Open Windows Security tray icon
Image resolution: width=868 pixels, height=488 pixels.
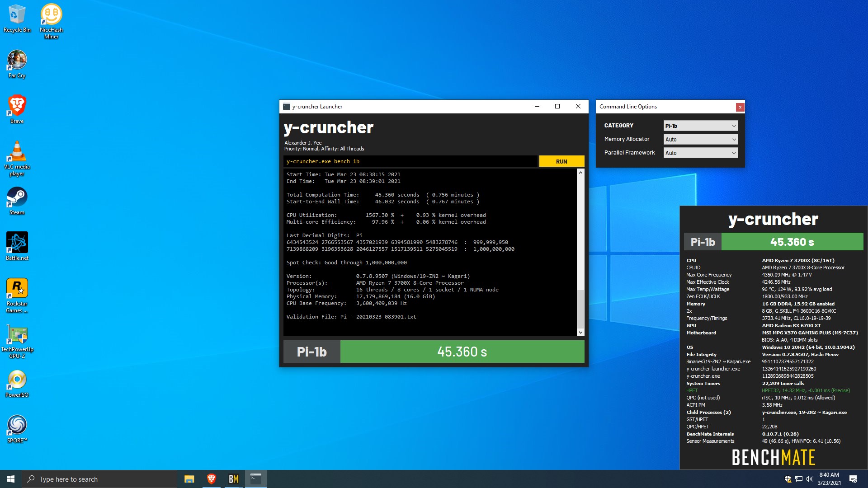[788, 479]
